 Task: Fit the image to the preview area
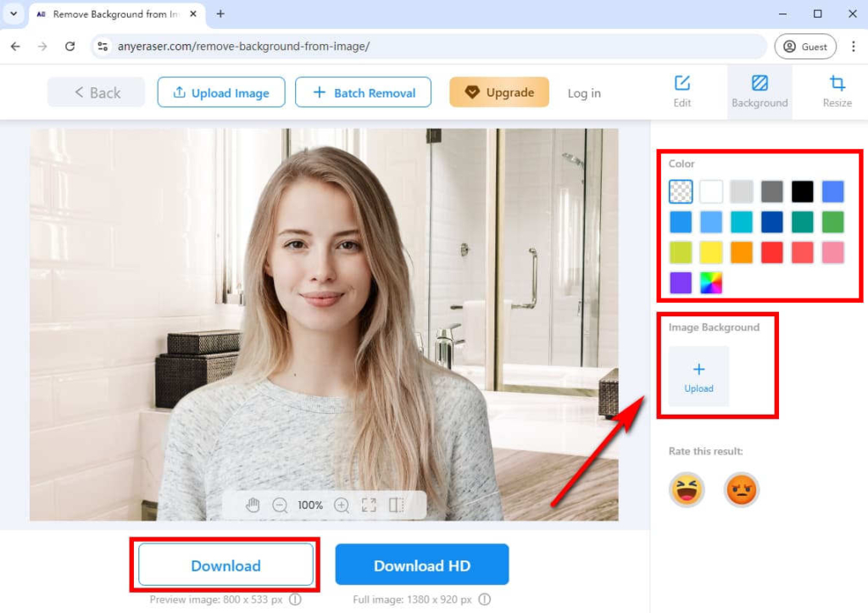click(x=369, y=504)
